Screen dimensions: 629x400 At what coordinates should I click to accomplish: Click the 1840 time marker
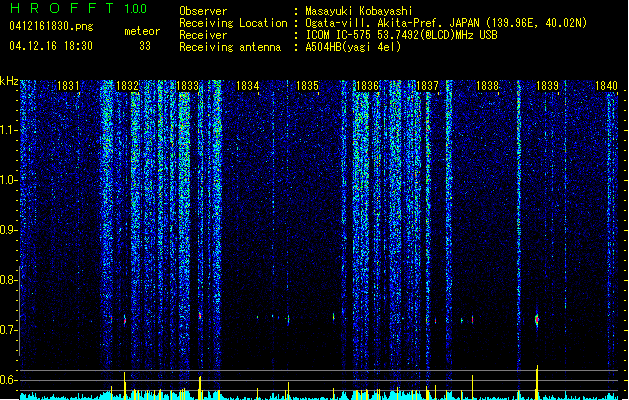pyautogui.click(x=607, y=86)
